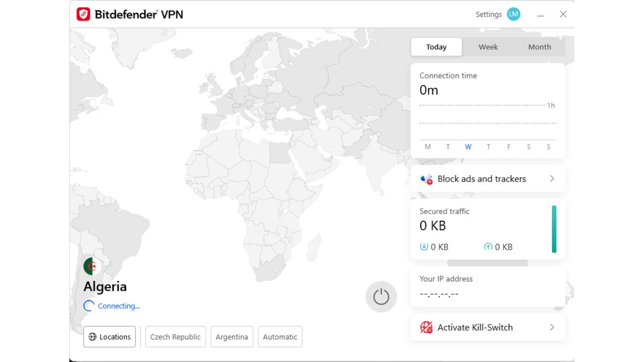The image size is (644, 362).
Task: Click the Connecting spinner to toggle connection state
Action: (88, 306)
